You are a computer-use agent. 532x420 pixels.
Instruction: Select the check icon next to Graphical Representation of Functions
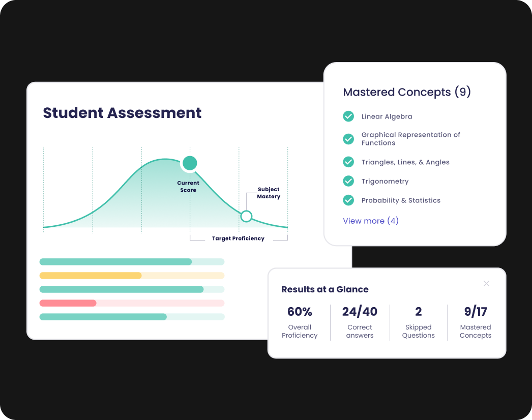click(x=348, y=139)
